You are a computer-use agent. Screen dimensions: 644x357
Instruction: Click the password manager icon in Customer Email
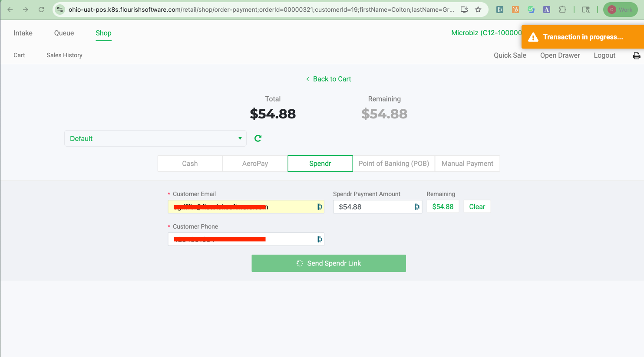[x=320, y=207]
